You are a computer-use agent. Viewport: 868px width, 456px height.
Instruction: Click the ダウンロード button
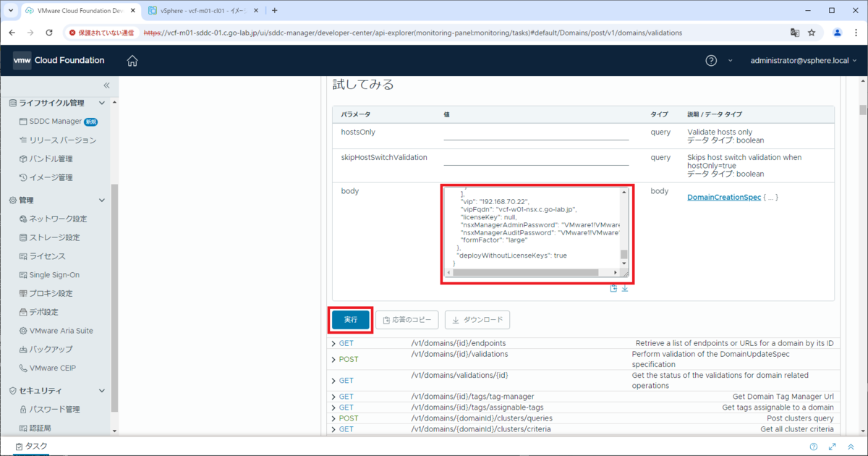click(477, 320)
